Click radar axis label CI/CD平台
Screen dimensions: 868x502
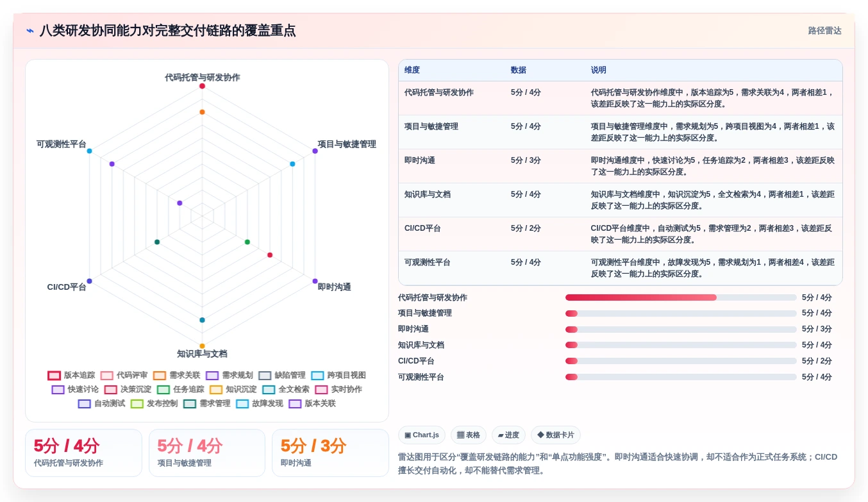67,287
